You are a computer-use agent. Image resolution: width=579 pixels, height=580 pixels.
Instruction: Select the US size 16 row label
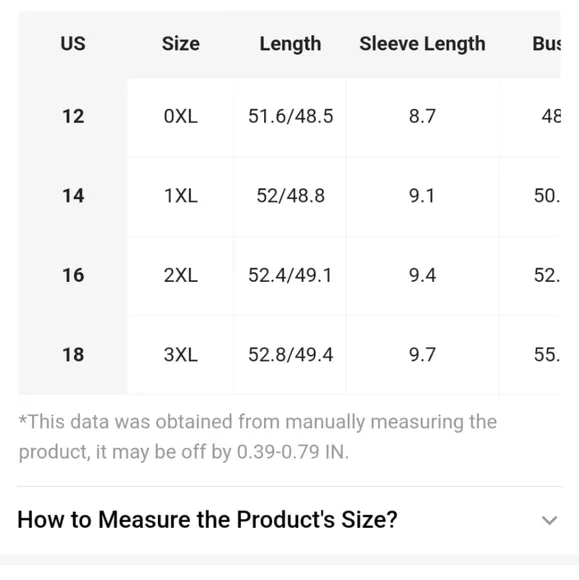coord(73,275)
